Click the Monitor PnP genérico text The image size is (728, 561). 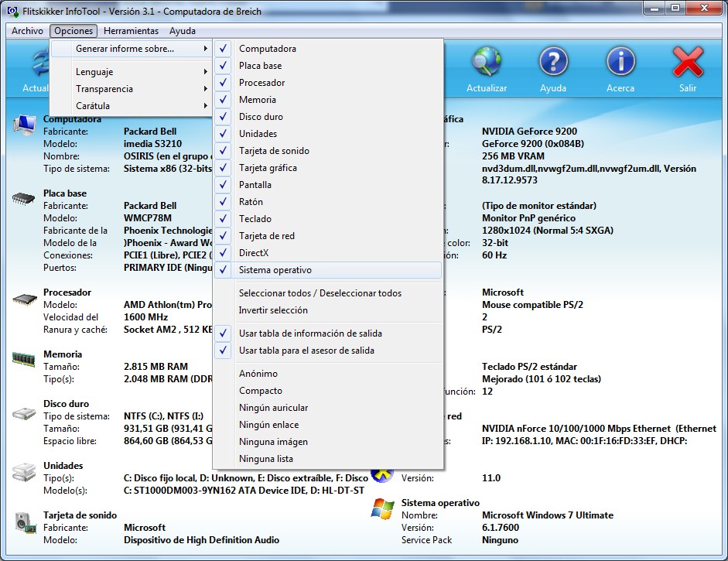[x=528, y=217]
